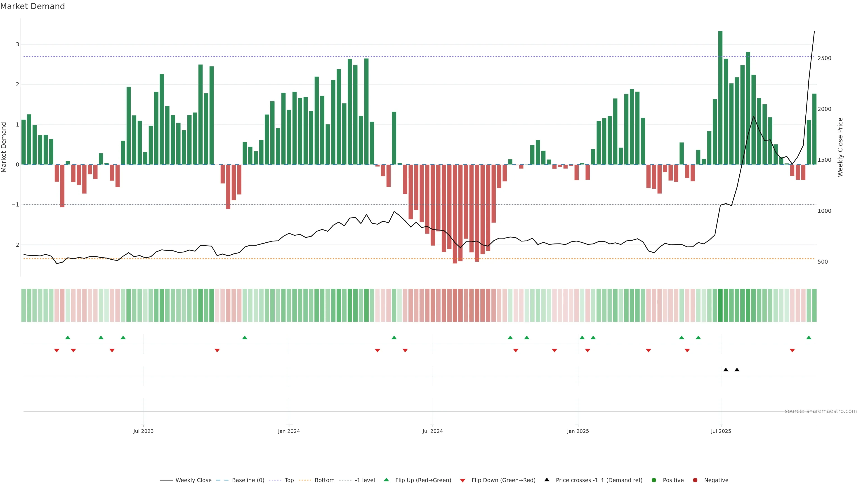
Task: Toggle Top dotted line legend entry
Action: pyautogui.click(x=289, y=480)
